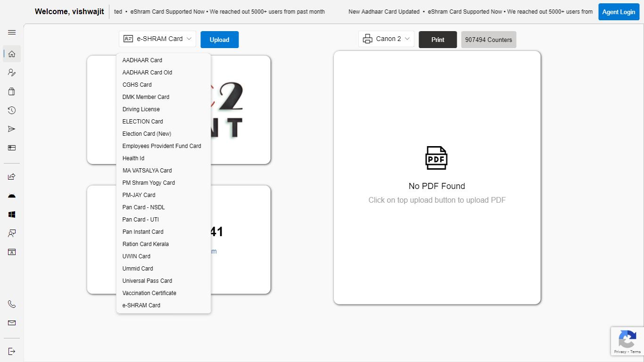Open the card layout icon in sidebar
The height and width of the screenshot is (362, 644).
pos(12,148)
